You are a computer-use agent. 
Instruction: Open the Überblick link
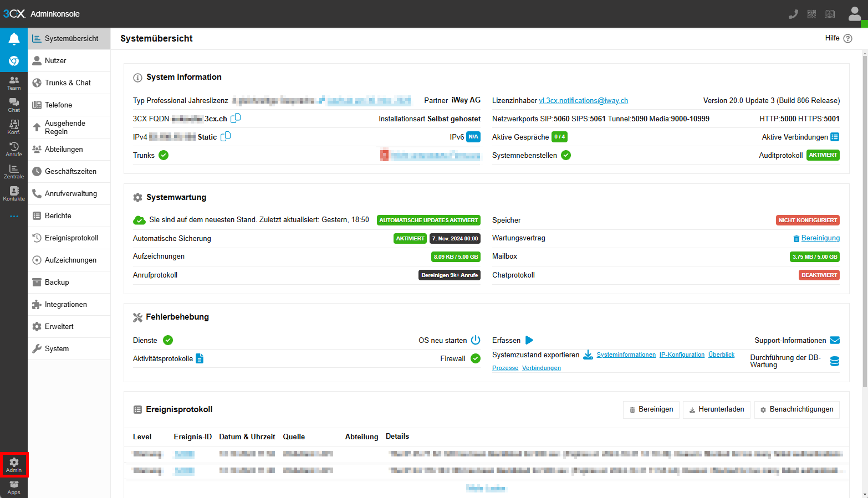point(721,355)
